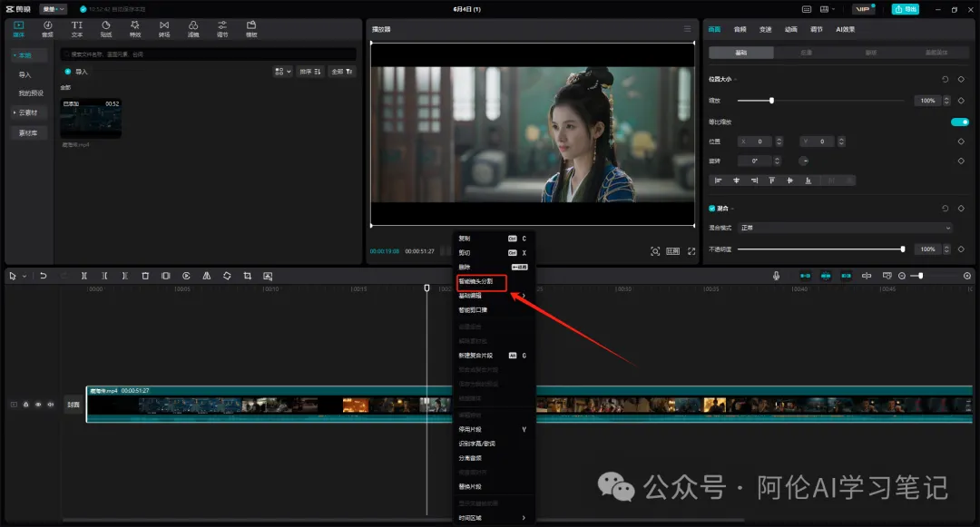Click the keyframe diamond next to 缩放
This screenshot has height=527, width=980.
click(x=961, y=101)
